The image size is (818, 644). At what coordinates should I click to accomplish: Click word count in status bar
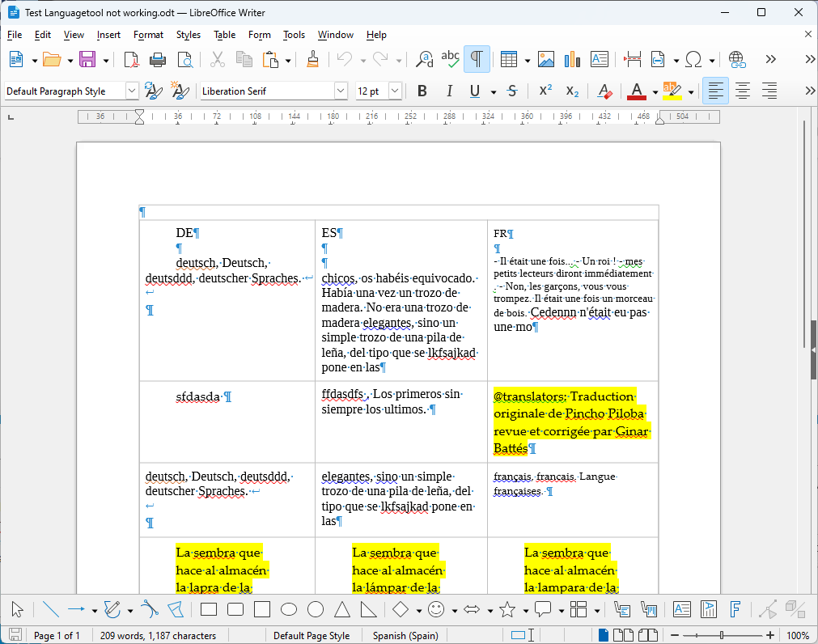(x=158, y=636)
